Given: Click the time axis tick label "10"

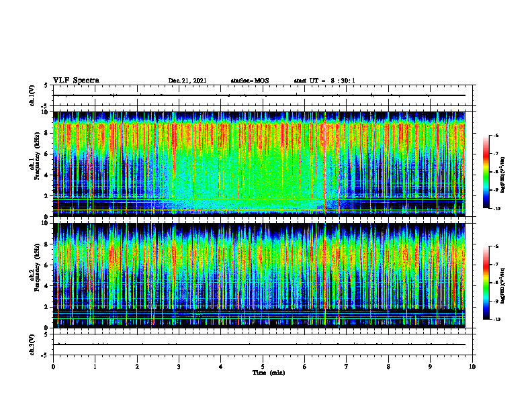Looking at the screenshot, I should pos(472,367).
